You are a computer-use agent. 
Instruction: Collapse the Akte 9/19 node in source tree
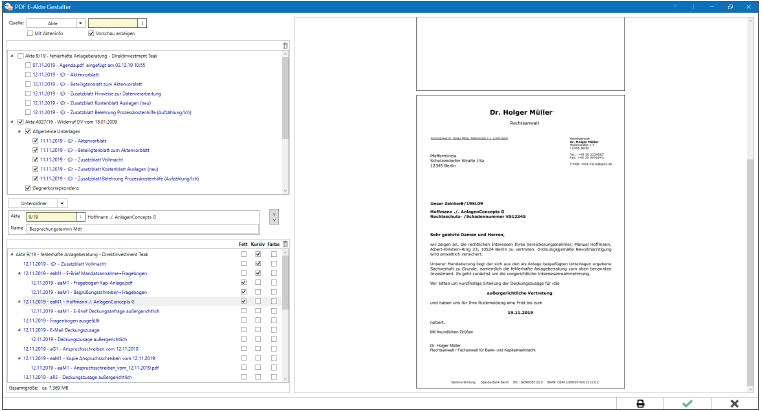[x=12, y=56]
